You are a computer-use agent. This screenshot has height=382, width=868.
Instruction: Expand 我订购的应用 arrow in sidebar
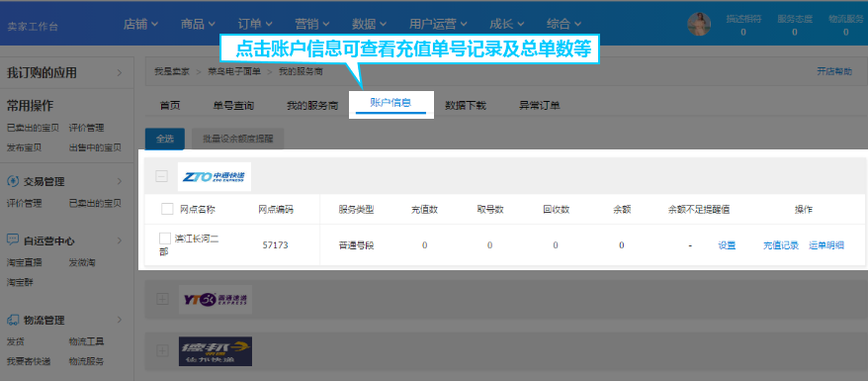click(120, 72)
